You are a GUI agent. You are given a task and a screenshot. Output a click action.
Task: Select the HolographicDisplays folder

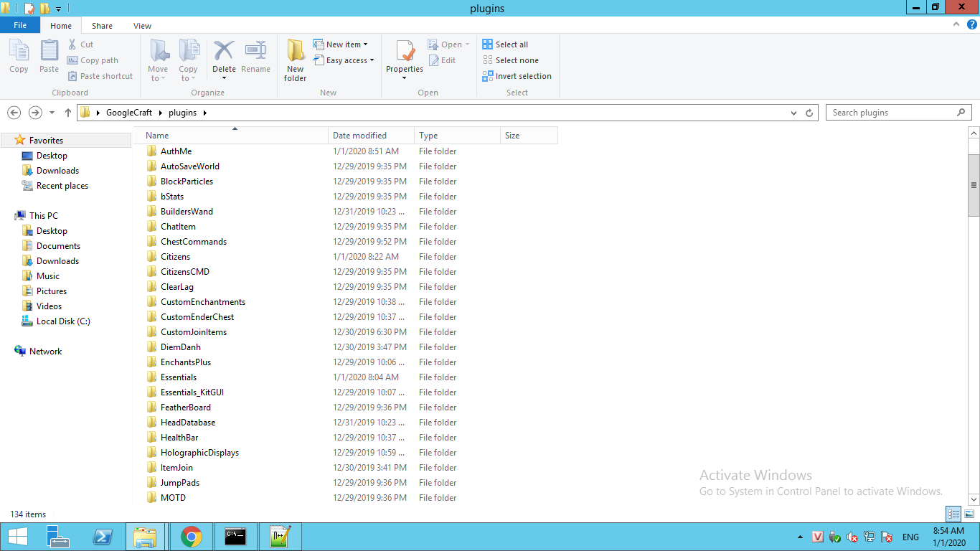pos(199,453)
